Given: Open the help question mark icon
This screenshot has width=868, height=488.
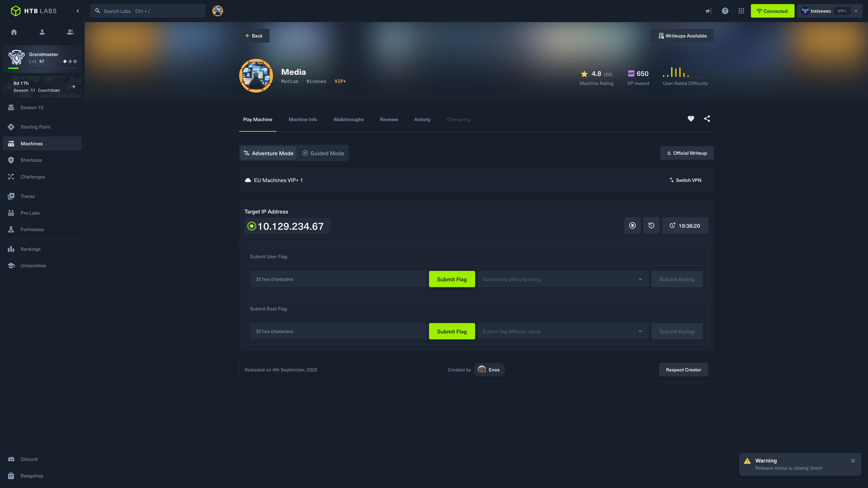Looking at the screenshot, I should click(x=725, y=11).
